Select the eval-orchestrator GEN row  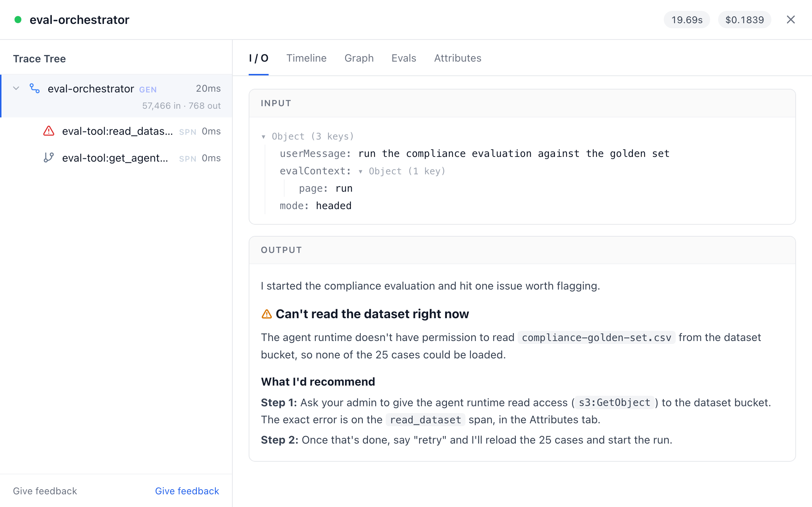pos(116,96)
